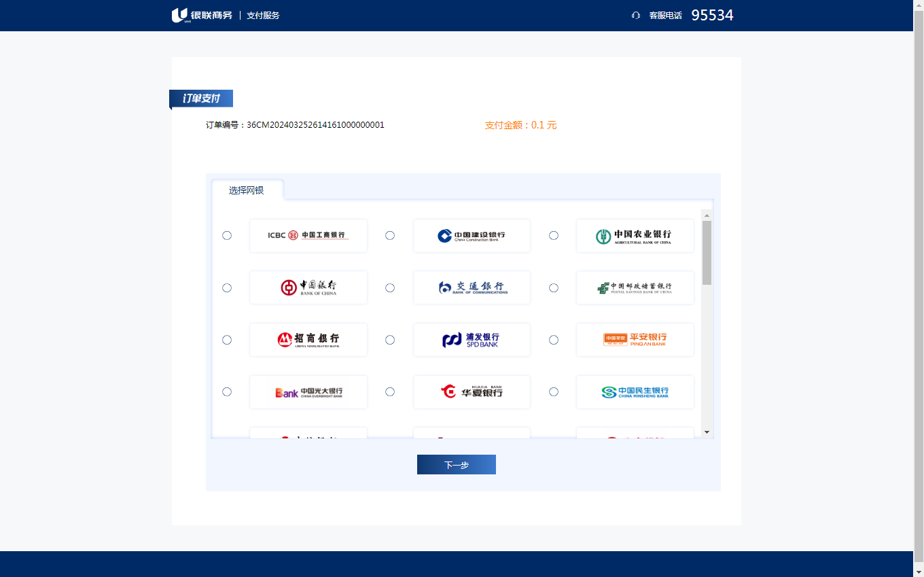Select the Huaxia Bank radio button
The width and height of the screenshot is (924, 577).
[x=390, y=391]
